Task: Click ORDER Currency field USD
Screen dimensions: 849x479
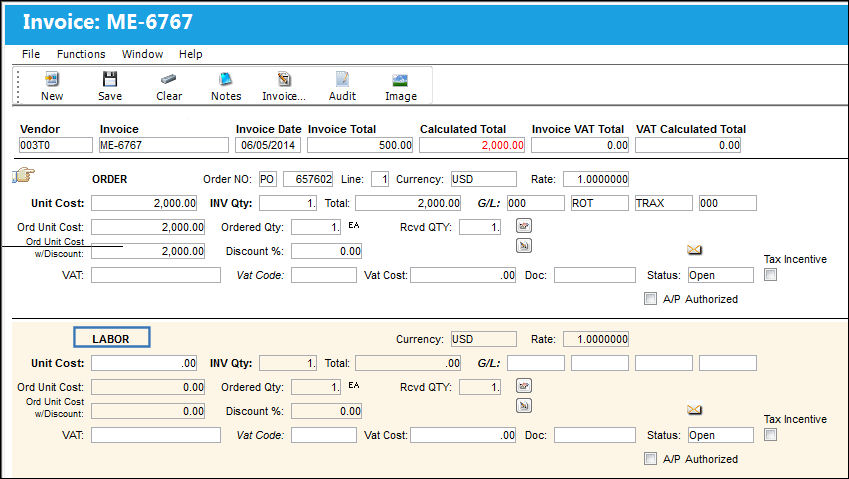Action: pos(484,179)
